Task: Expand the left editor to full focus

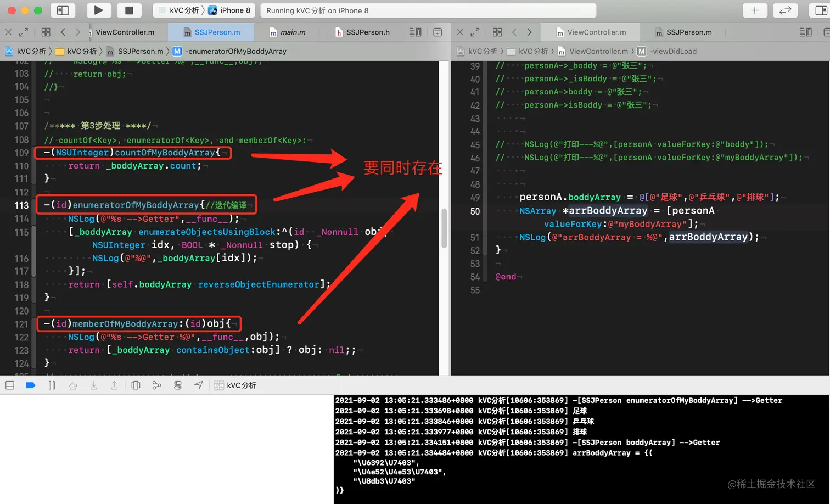Action: tap(24, 32)
